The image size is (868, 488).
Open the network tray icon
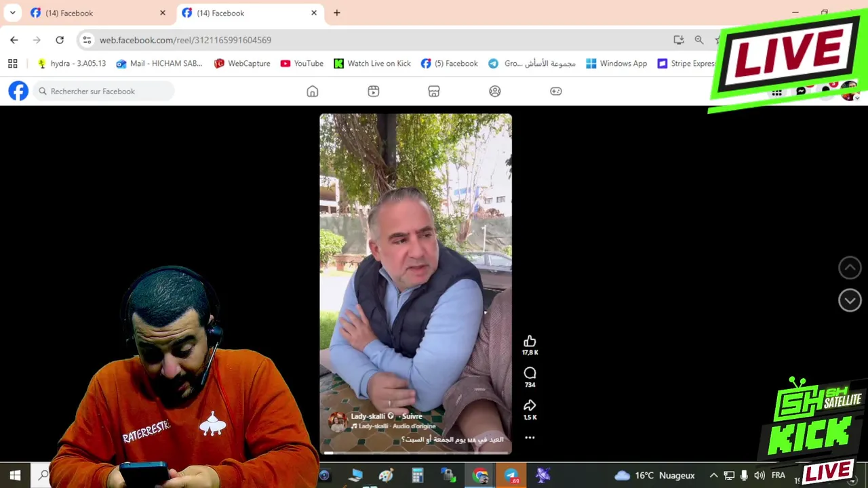(x=729, y=475)
